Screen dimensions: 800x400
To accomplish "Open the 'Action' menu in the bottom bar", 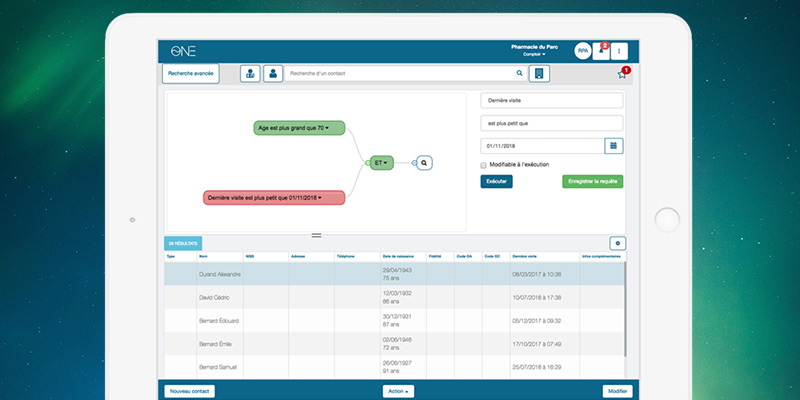I will pos(398,391).
